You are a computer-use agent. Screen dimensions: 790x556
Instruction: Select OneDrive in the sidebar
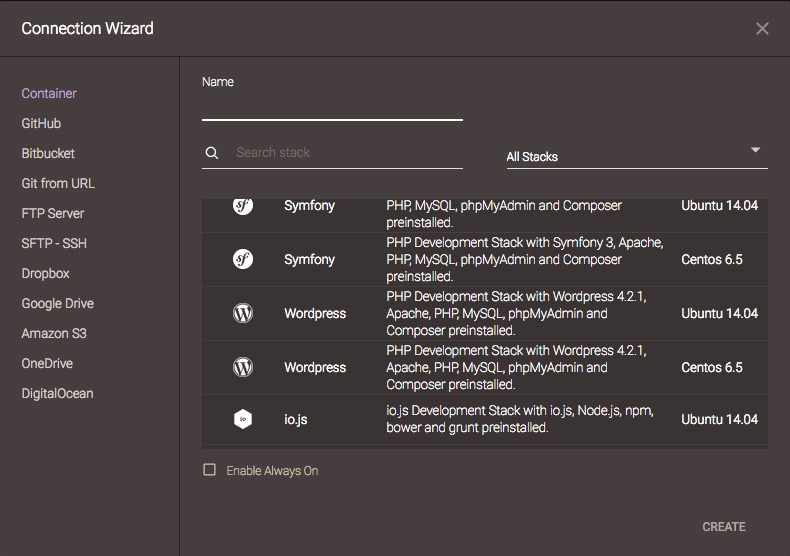(x=47, y=364)
